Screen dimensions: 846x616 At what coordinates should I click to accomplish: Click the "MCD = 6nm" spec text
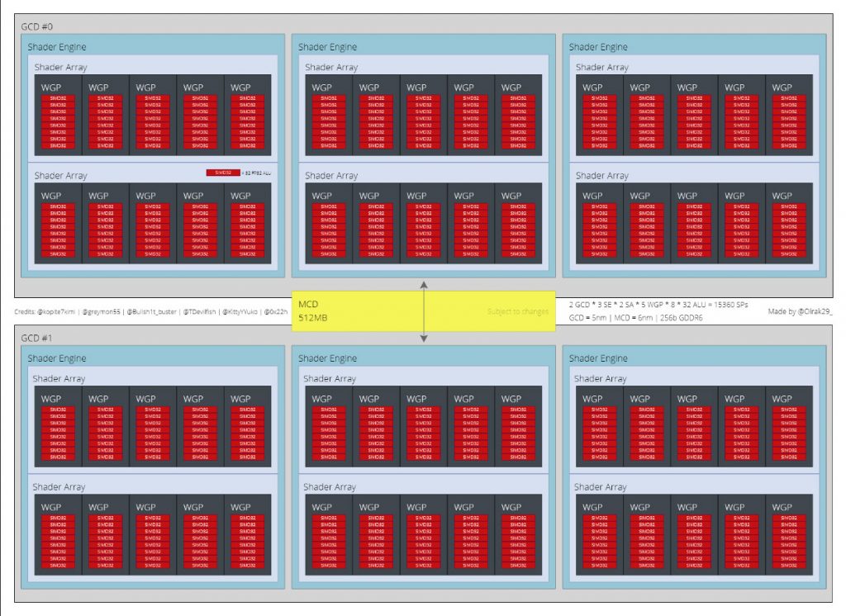pos(634,318)
